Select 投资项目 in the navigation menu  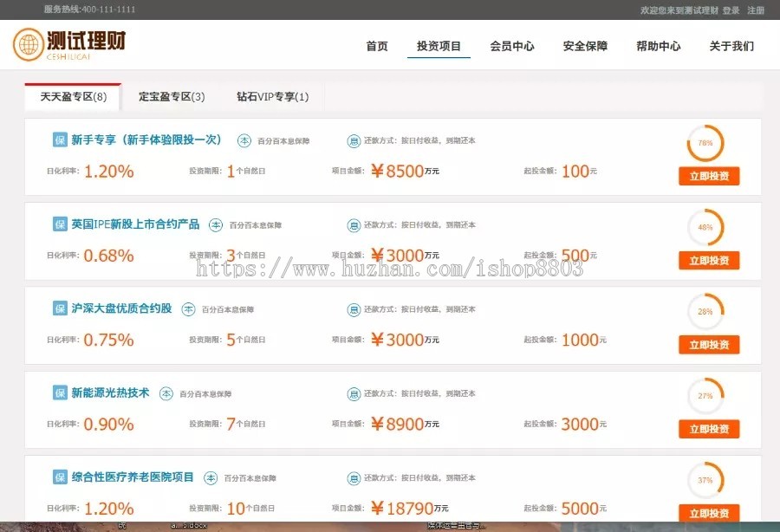[x=439, y=46]
